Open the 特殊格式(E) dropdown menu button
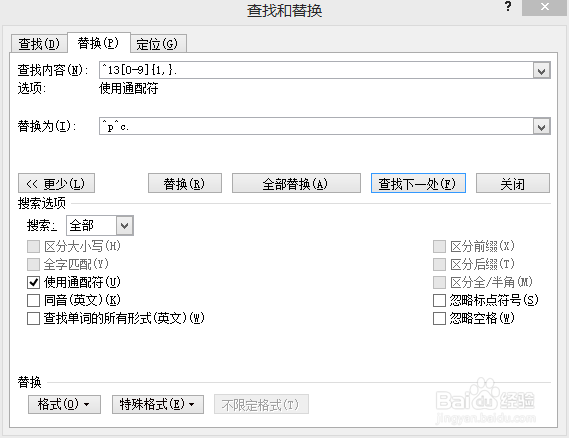The width and height of the screenshot is (569, 438). (x=158, y=404)
